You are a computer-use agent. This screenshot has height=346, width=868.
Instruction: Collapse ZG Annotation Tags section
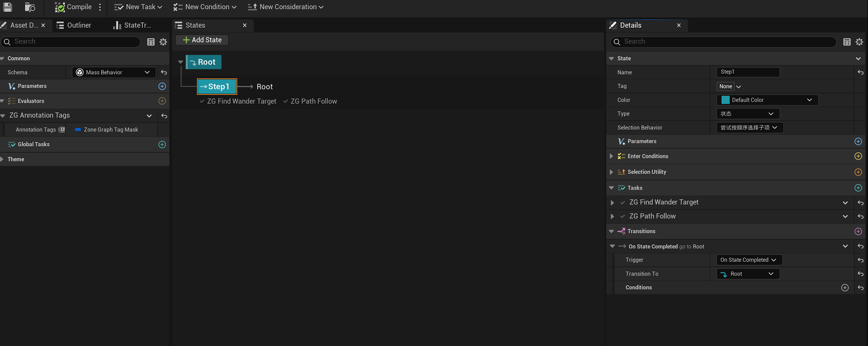pos(3,116)
